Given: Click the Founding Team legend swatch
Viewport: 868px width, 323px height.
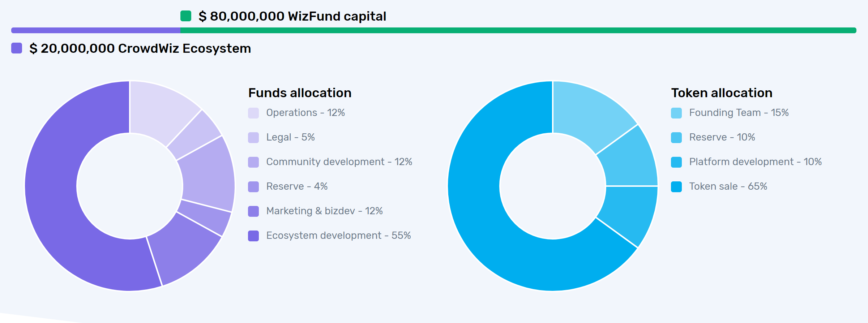Looking at the screenshot, I should pos(676,113).
